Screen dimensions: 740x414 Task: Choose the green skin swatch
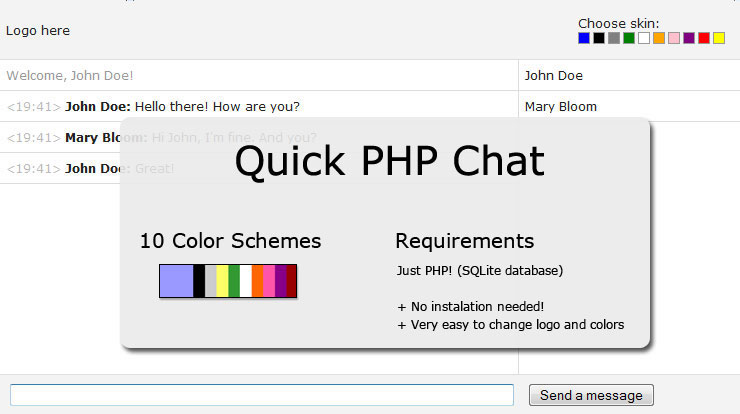pyautogui.click(x=629, y=38)
